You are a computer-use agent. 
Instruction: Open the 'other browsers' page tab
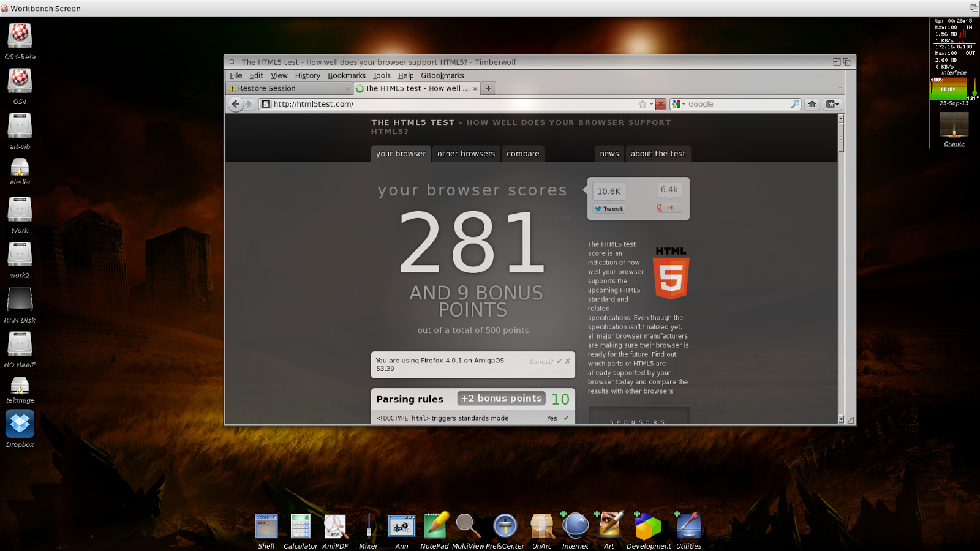(466, 154)
